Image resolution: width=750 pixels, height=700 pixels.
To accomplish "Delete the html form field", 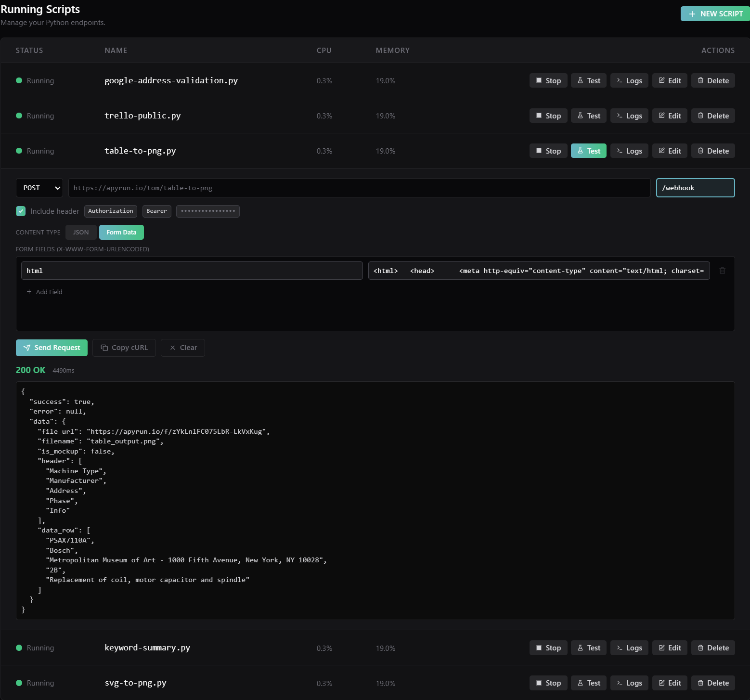I will pos(722,271).
